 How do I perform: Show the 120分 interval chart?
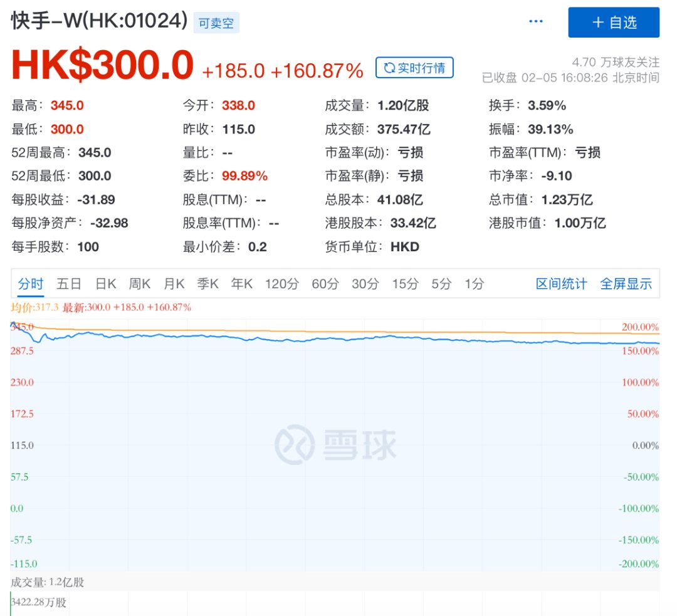click(x=282, y=284)
